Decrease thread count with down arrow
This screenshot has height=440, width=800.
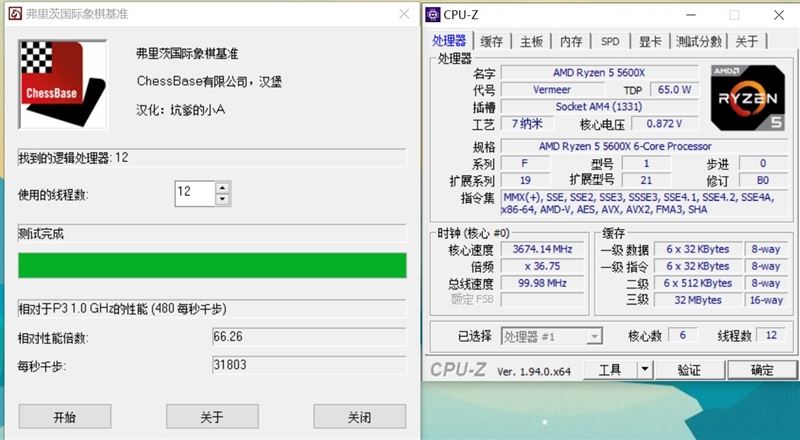(x=222, y=200)
